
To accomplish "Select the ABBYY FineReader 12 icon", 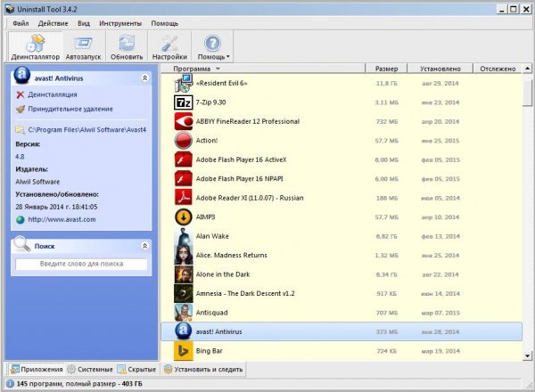I will 183,121.
